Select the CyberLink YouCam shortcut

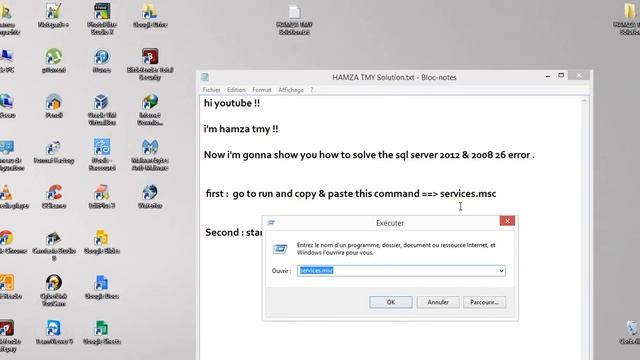coord(53,290)
